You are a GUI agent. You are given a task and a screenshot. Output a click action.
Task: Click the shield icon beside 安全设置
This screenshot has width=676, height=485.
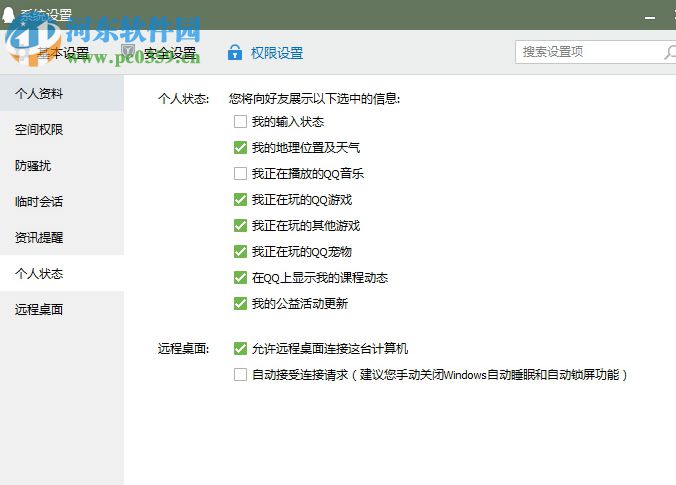[x=128, y=52]
